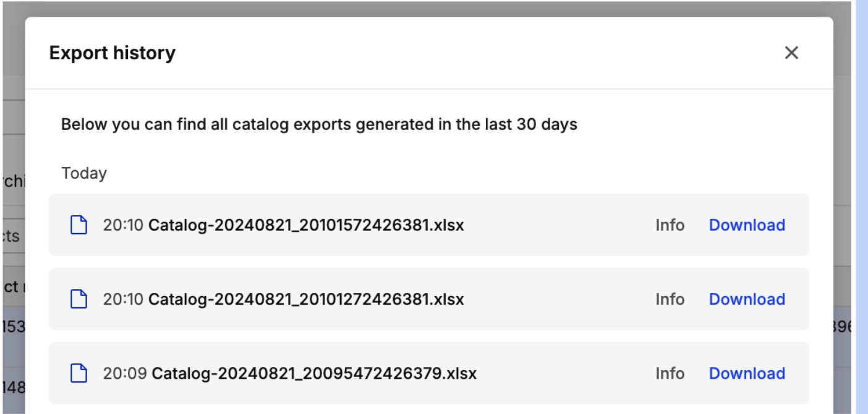This screenshot has height=414, width=868.
Task: Click file icon for Catalog-20240821_20095472426379.xlsx
Action: (x=78, y=373)
